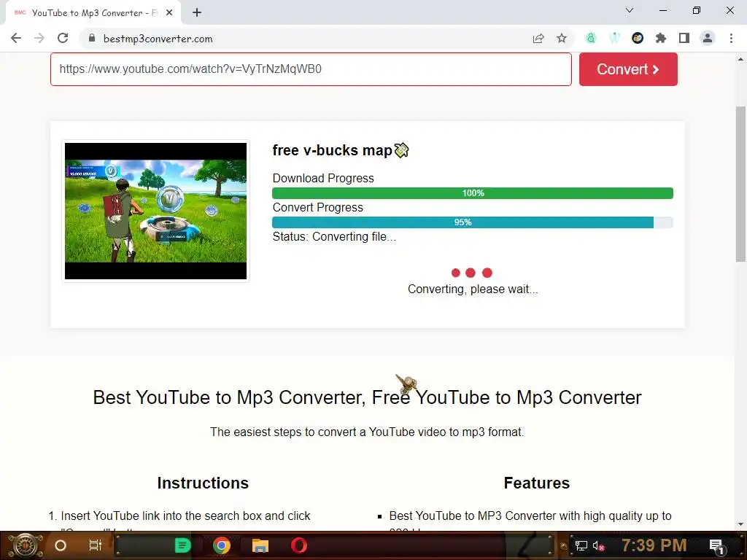Click the browser forward arrow

pyautogui.click(x=39, y=39)
